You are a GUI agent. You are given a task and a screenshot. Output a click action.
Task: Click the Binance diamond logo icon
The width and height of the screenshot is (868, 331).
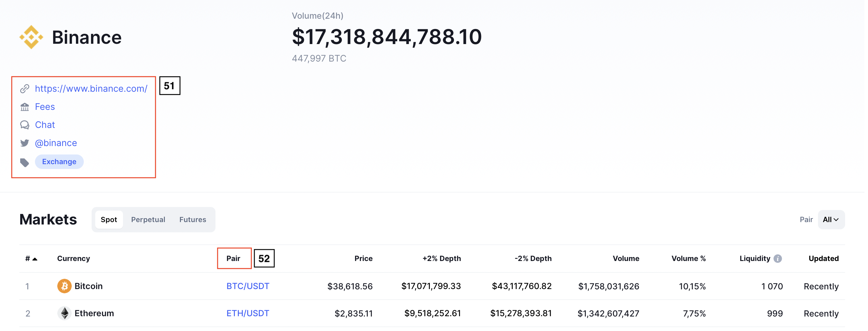pos(31,37)
